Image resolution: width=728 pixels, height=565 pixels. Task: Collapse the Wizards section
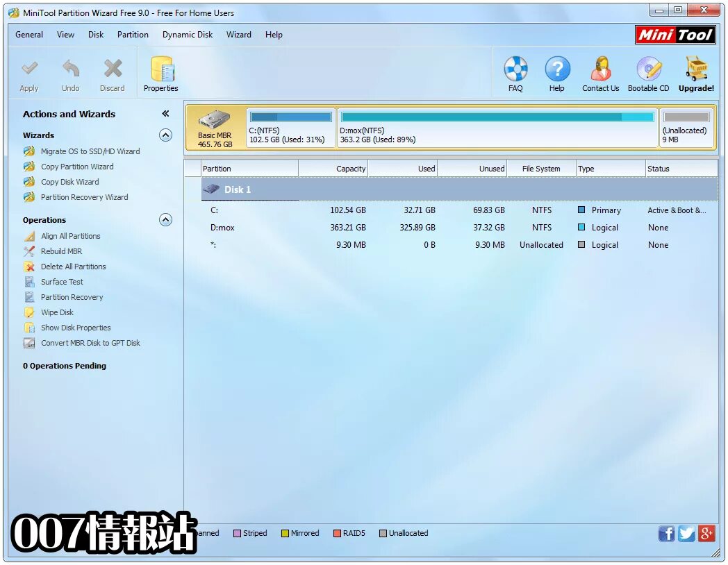point(166,135)
